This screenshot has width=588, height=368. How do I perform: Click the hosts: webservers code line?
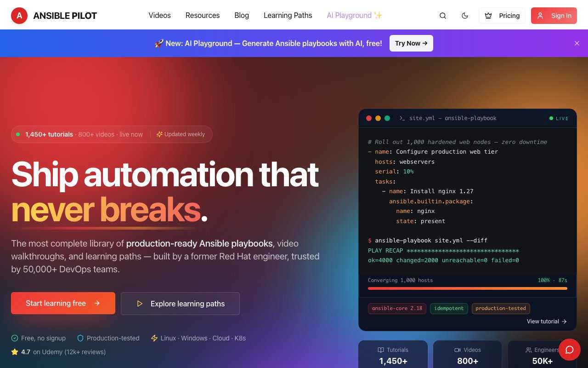(405, 162)
